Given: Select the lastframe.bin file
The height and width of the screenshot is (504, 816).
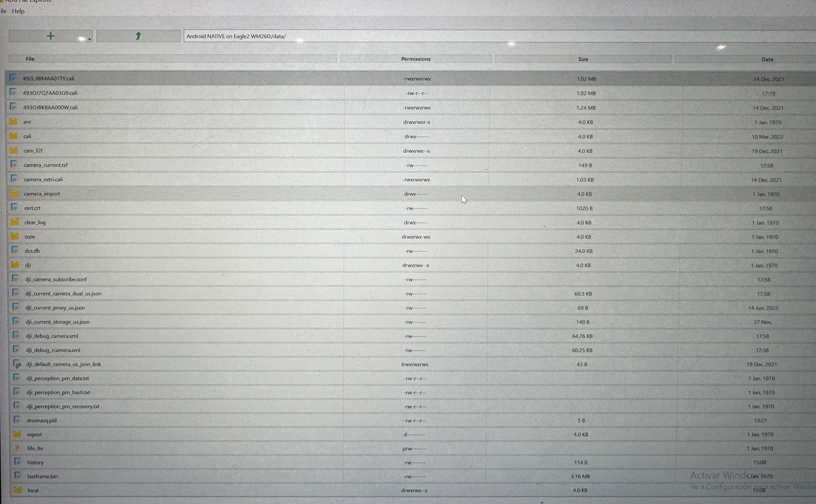Looking at the screenshot, I should 42,476.
